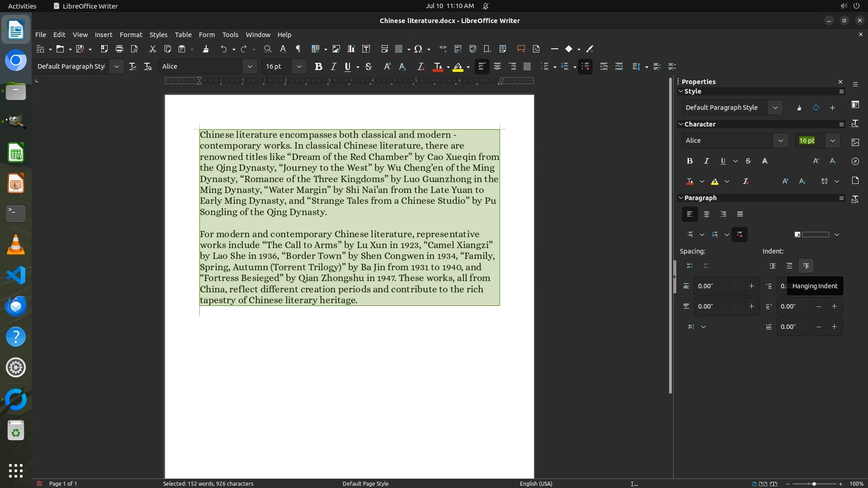The width and height of the screenshot is (868, 488).
Task: Toggle Bold in the sidebar Character section
Action: click(689, 161)
